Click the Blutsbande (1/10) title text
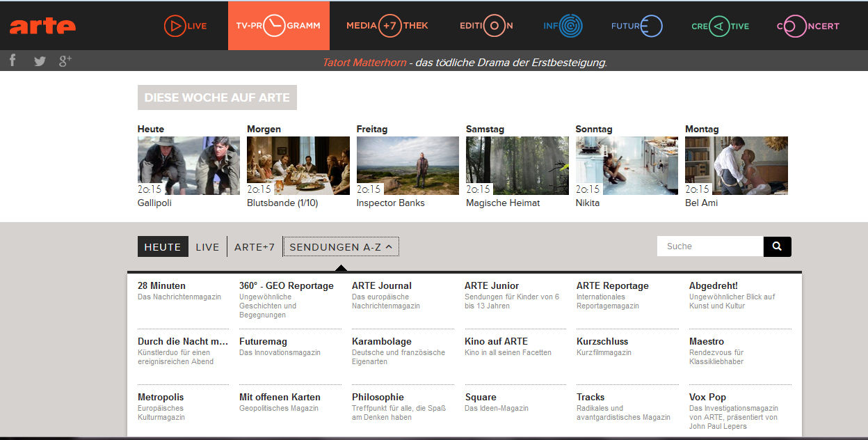The image size is (868, 440). [282, 203]
